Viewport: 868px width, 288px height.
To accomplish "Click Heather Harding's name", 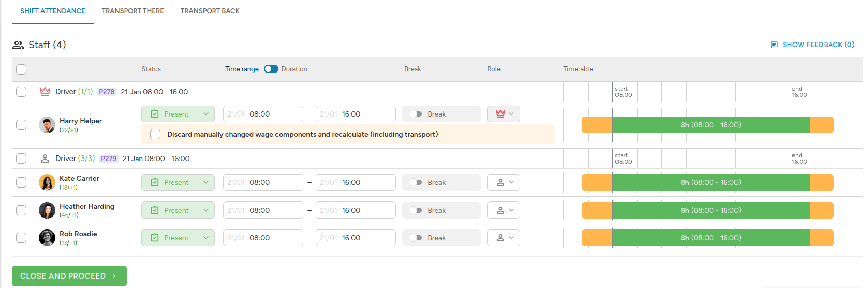I will tap(87, 206).
